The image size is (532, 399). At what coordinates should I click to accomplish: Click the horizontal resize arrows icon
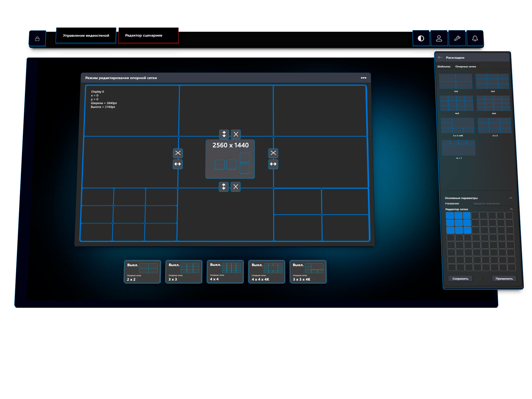[x=178, y=164]
